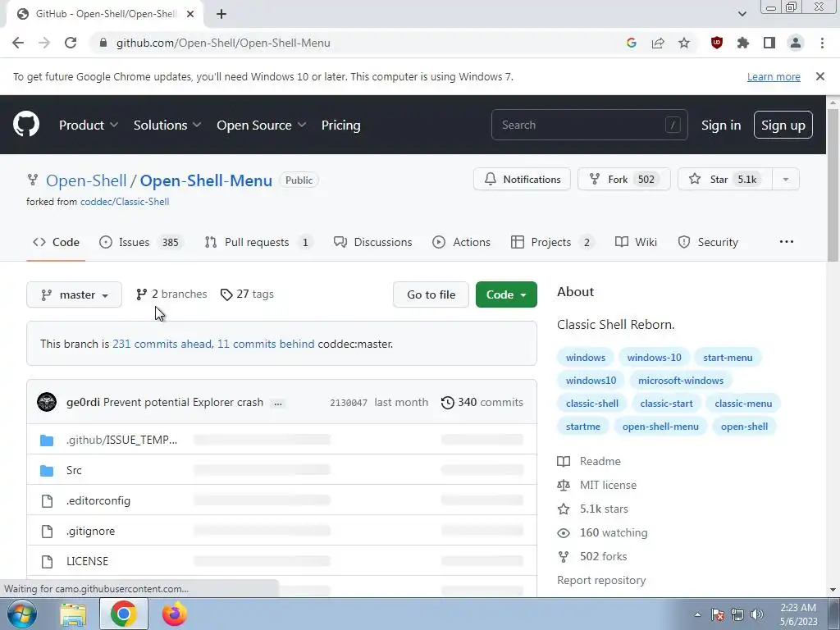This screenshot has width=840, height=630.
Task: Open Chrome tab search chevron
Action: (742, 14)
